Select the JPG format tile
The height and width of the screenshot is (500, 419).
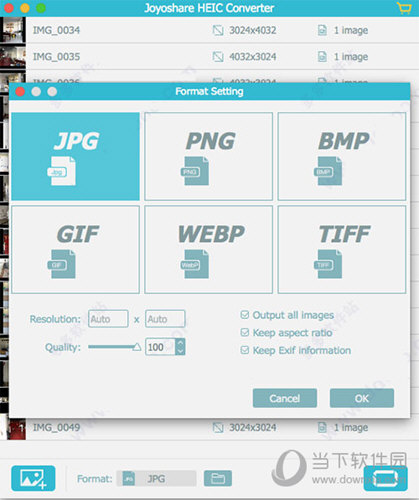coord(75,156)
